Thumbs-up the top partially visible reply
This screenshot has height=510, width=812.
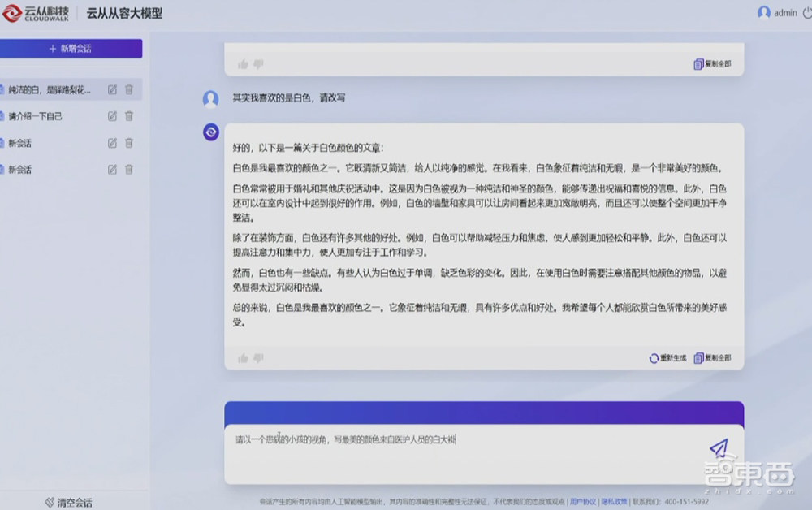click(243, 64)
